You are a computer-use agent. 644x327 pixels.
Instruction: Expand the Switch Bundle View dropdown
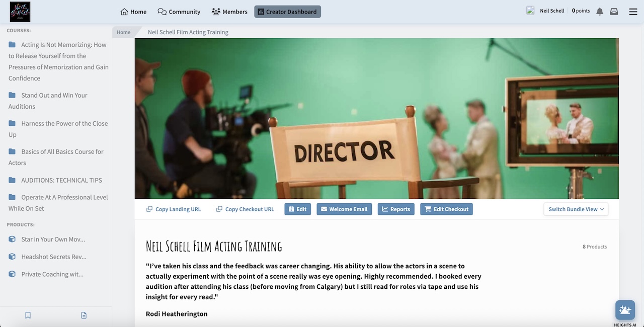click(576, 209)
